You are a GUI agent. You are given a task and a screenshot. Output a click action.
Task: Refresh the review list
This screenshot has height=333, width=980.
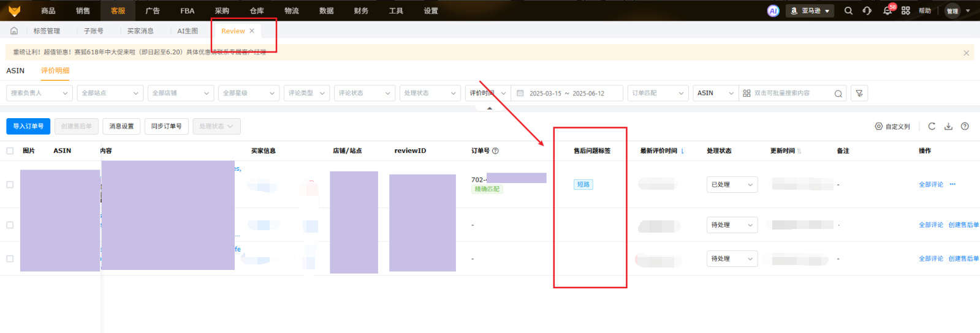[x=932, y=126]
